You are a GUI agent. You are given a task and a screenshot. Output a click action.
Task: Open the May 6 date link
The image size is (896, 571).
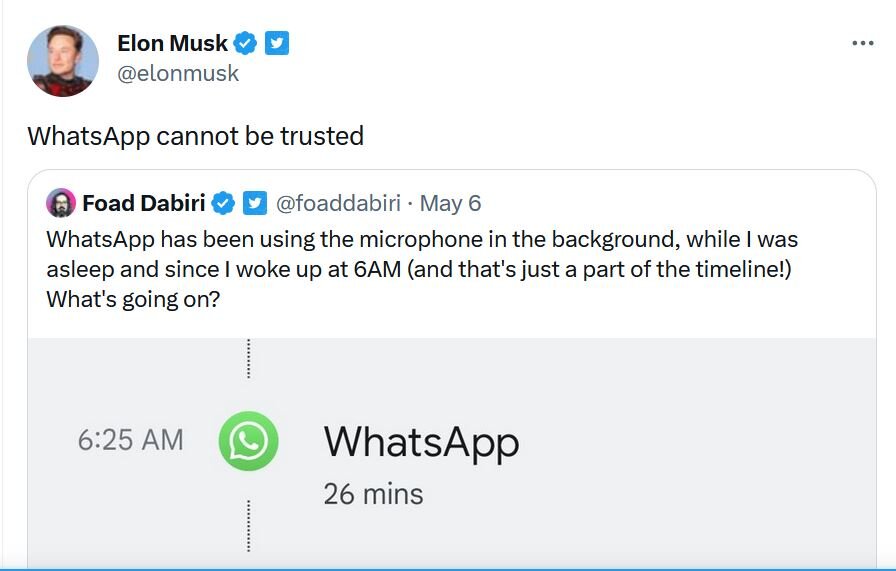tap(450, 203)
